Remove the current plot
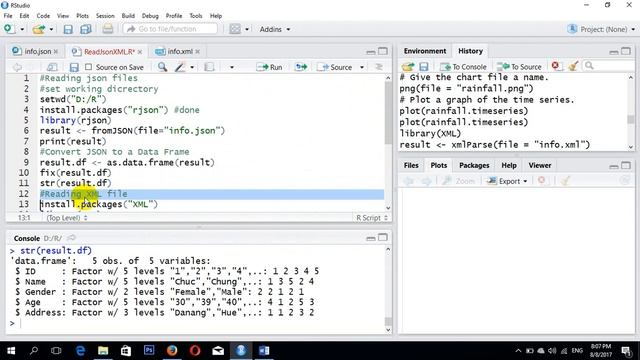 tap(541, 180)
